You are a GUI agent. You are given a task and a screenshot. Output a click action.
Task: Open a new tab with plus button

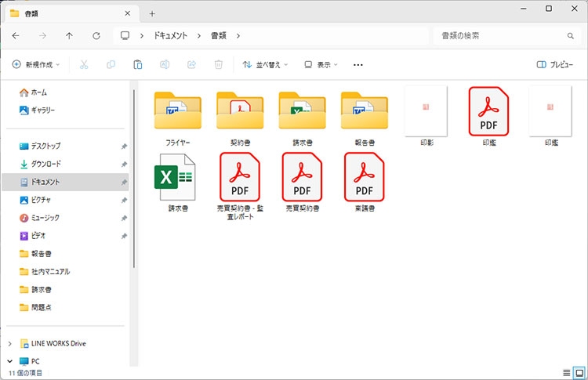click(x=152, y=13)
